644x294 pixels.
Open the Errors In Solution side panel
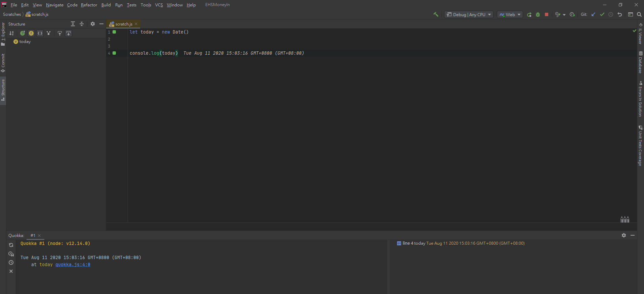640,99
